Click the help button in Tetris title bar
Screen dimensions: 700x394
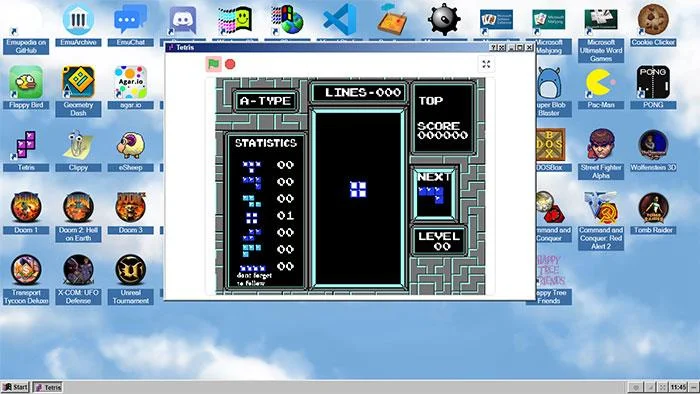click(493, 47)
